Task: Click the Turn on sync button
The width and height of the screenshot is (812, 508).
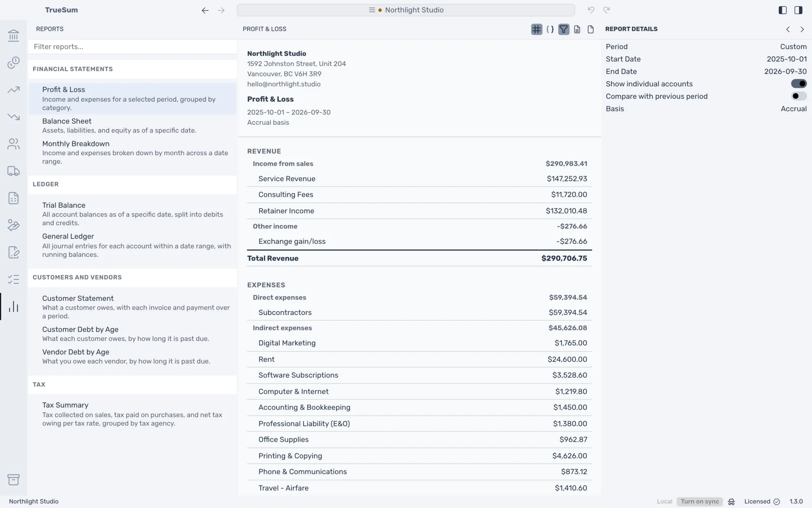Action: (x=700, y=501)
